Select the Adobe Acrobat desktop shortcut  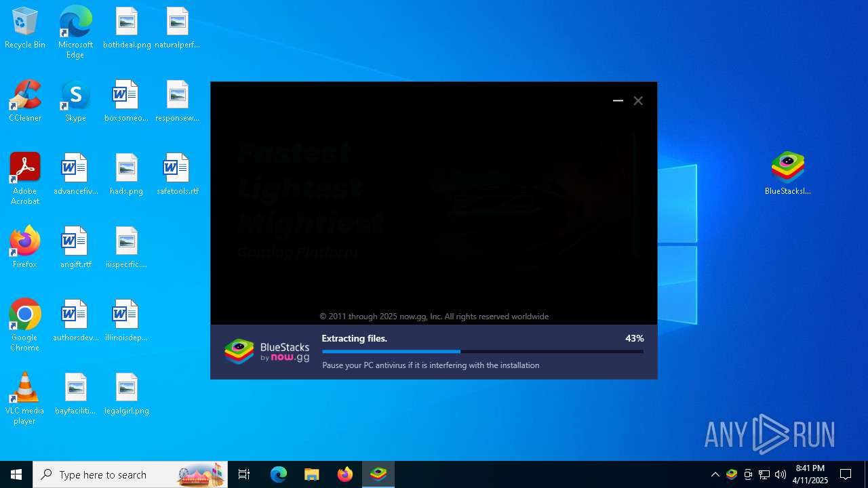25,179
